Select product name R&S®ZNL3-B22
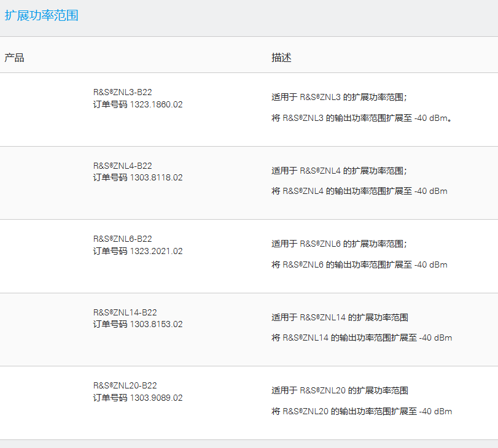 (x=123, y=92)
